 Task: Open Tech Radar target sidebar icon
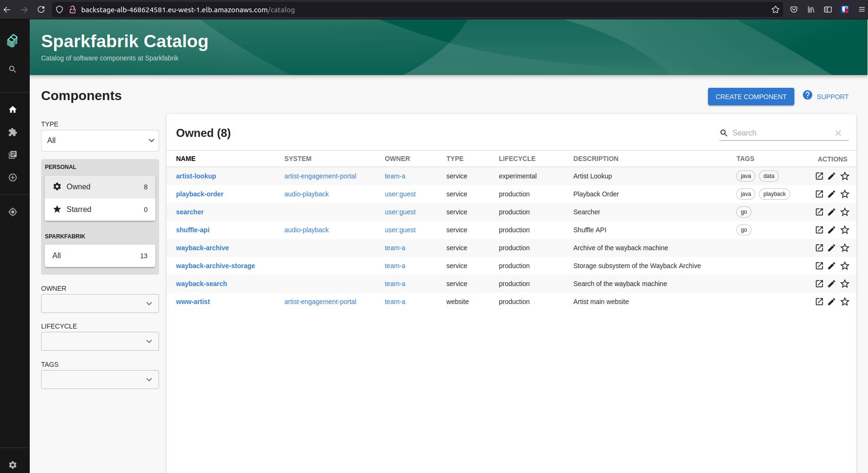pyautogui.click(x=13, y=212)
